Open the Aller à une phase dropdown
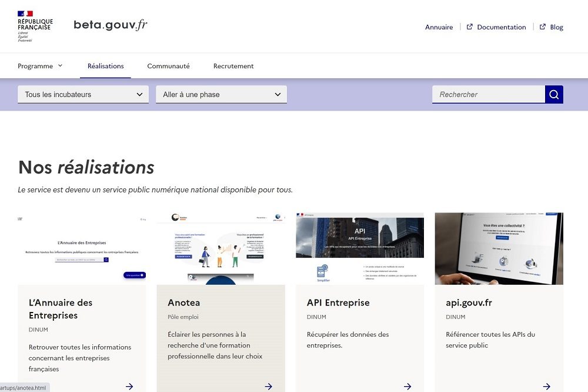This screenshot has height=392, width=588. (x=221, y=94)
